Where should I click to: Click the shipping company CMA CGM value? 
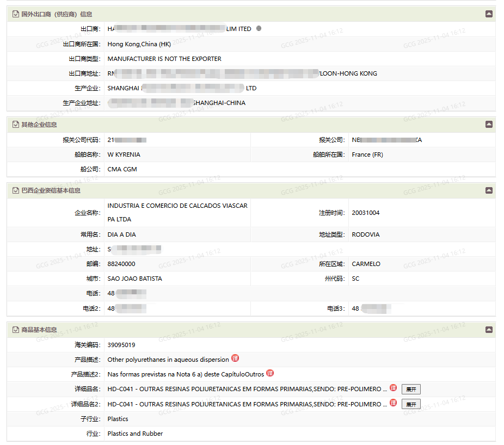click(122, 169)
